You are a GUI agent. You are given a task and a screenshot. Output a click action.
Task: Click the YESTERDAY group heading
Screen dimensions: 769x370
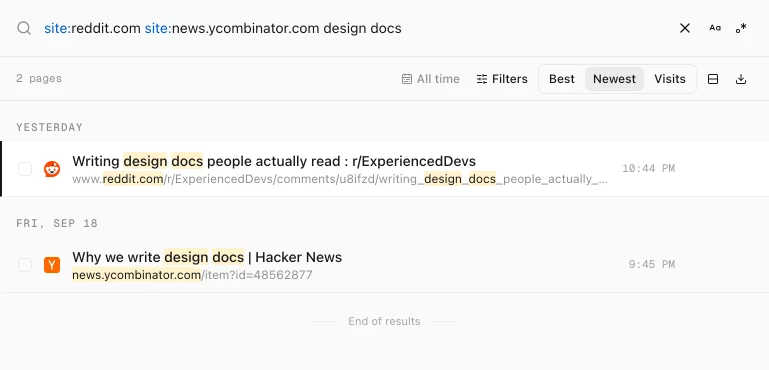coord(49,128)
